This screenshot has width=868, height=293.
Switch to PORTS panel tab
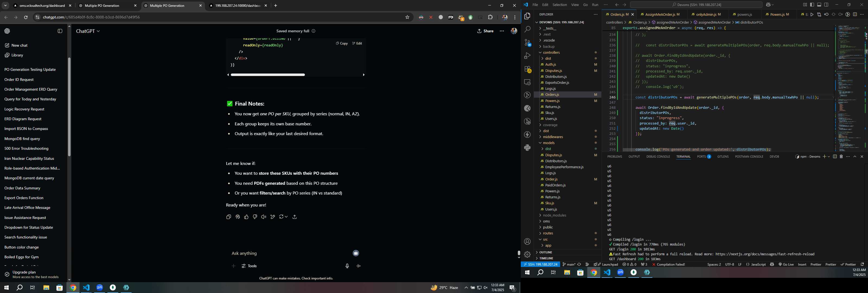[704, 157]
